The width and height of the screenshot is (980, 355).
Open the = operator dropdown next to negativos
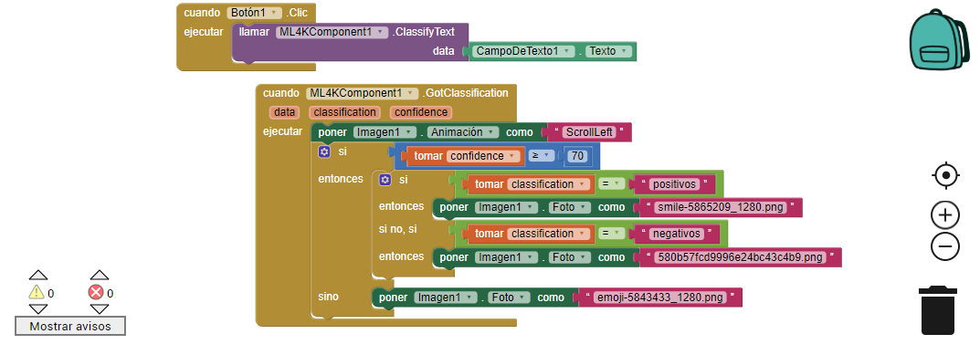pyautogui.click(x=612, y=234)
